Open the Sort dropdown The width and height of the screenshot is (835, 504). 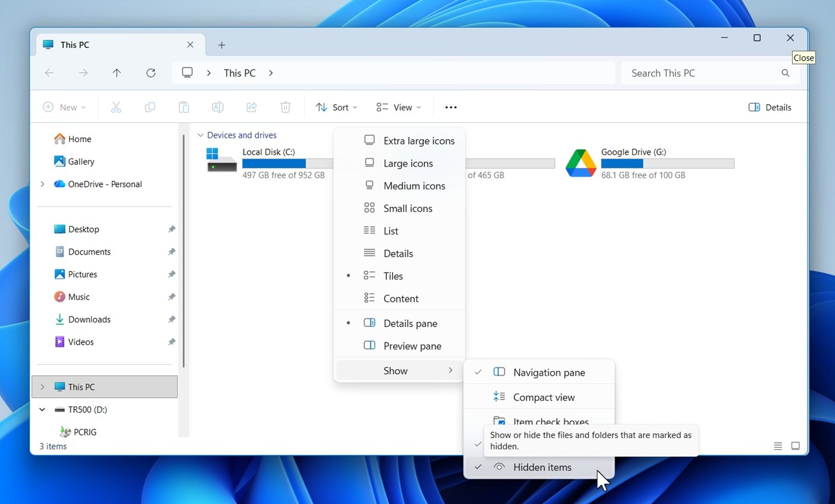(337, 107)
